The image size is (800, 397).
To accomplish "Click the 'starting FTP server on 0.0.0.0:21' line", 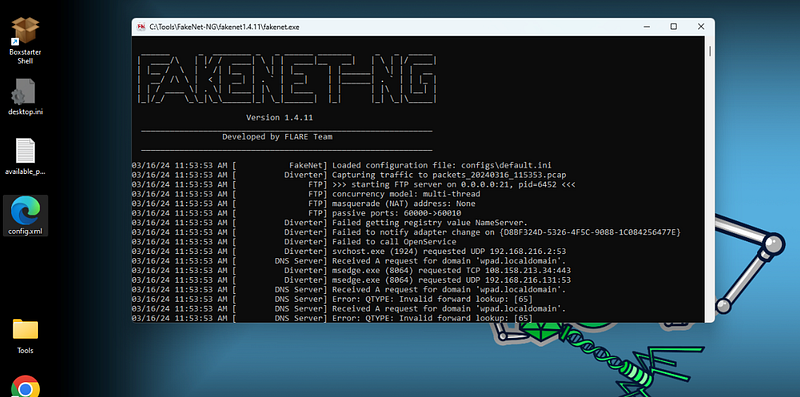I will click(354, 184).
